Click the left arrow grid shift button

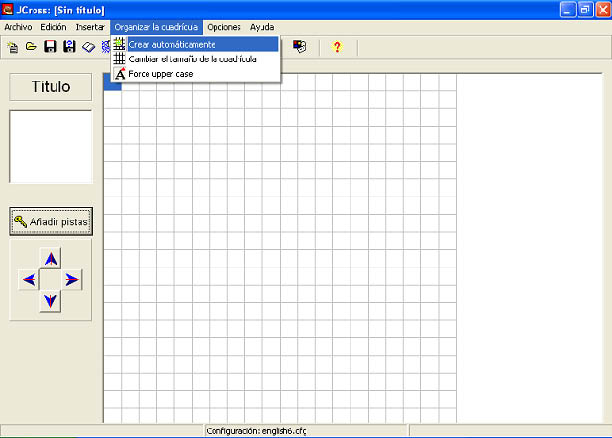tap(29, 280)
